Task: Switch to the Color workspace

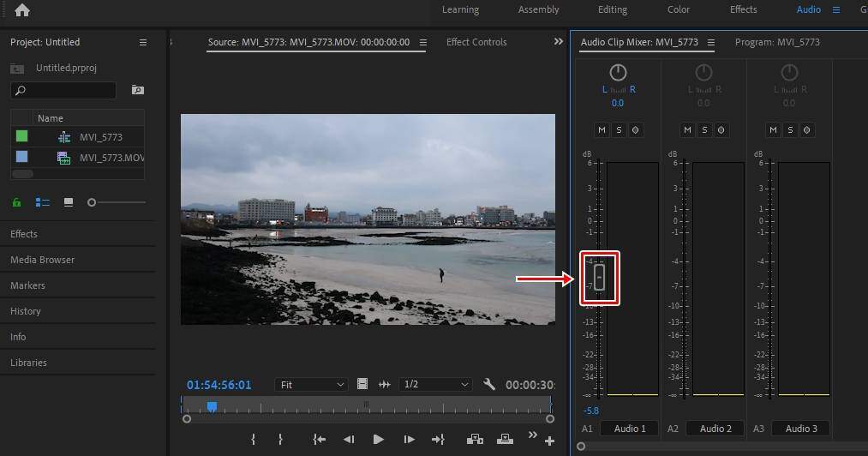Action: point(679,9)
